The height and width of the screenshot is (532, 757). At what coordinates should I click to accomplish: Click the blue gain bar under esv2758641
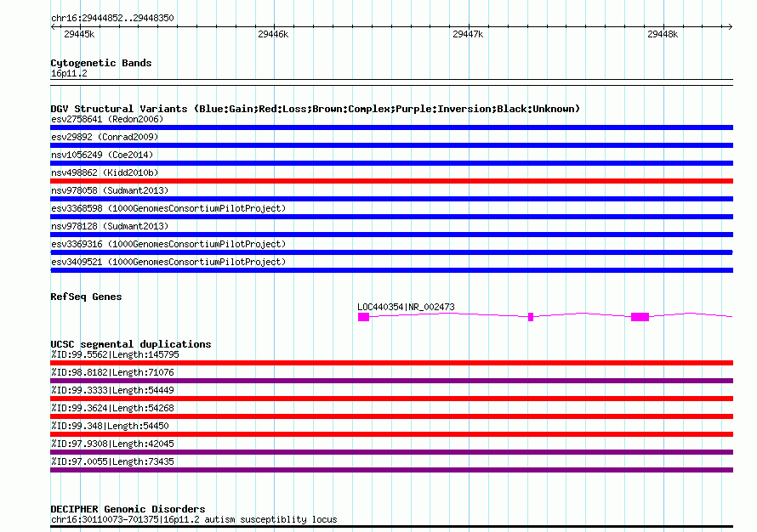point(391,127)
